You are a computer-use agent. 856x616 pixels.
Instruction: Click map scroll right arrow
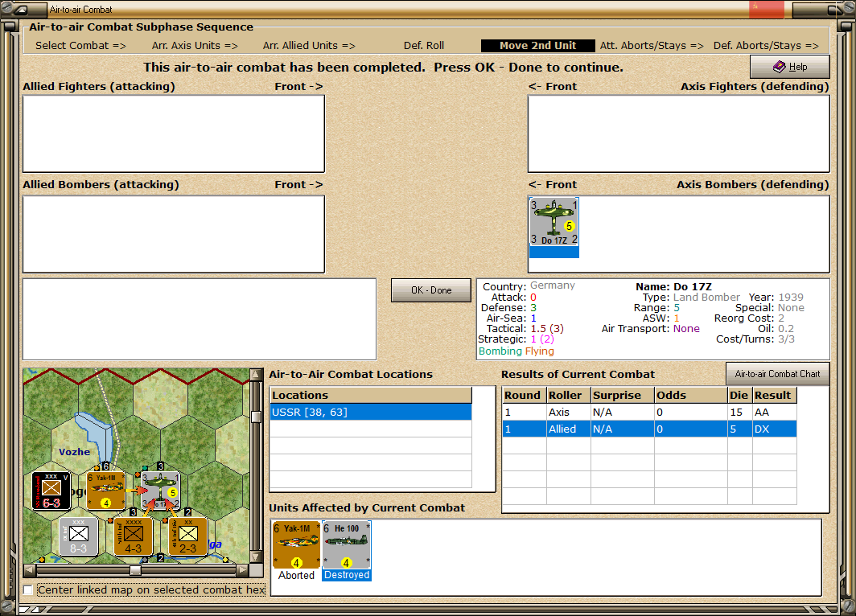point(243,570)
